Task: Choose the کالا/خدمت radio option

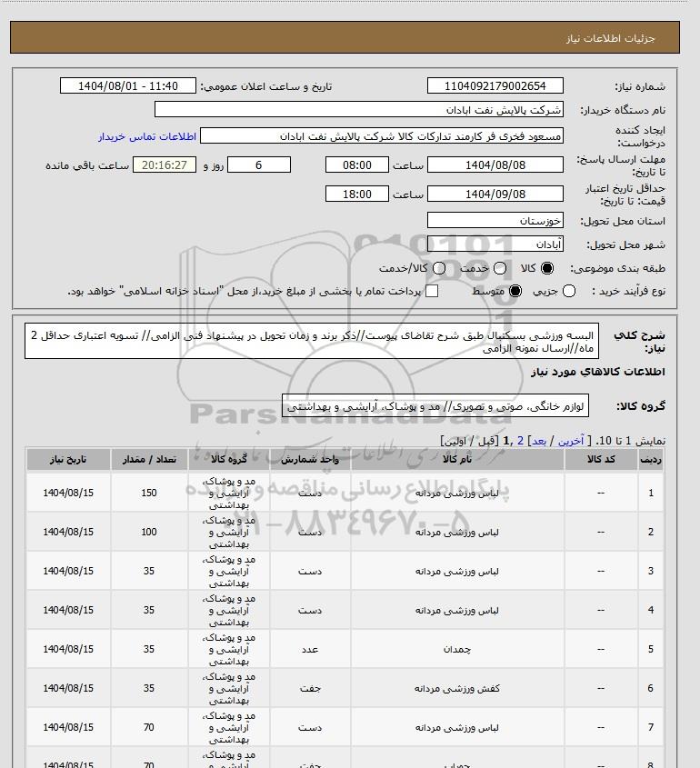Action: (x=440, y=269)
